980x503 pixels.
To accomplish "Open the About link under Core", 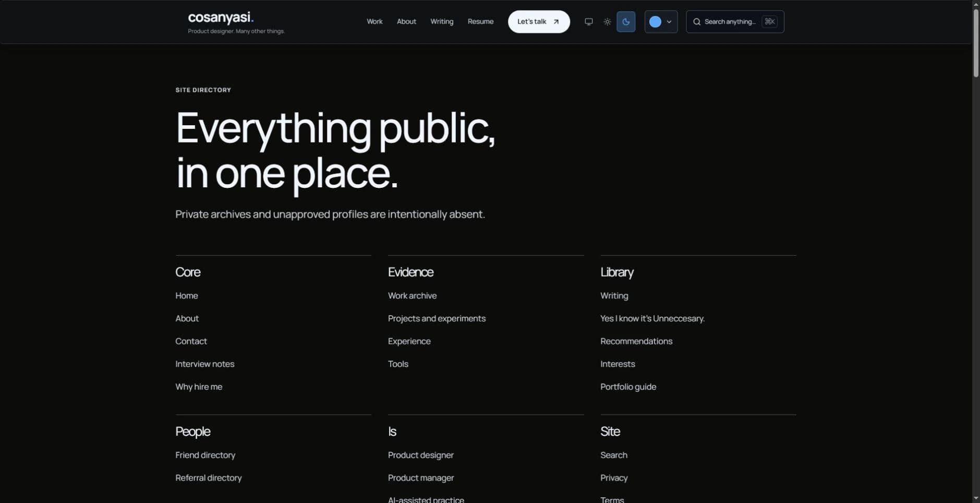I will [x=187, y=318].
